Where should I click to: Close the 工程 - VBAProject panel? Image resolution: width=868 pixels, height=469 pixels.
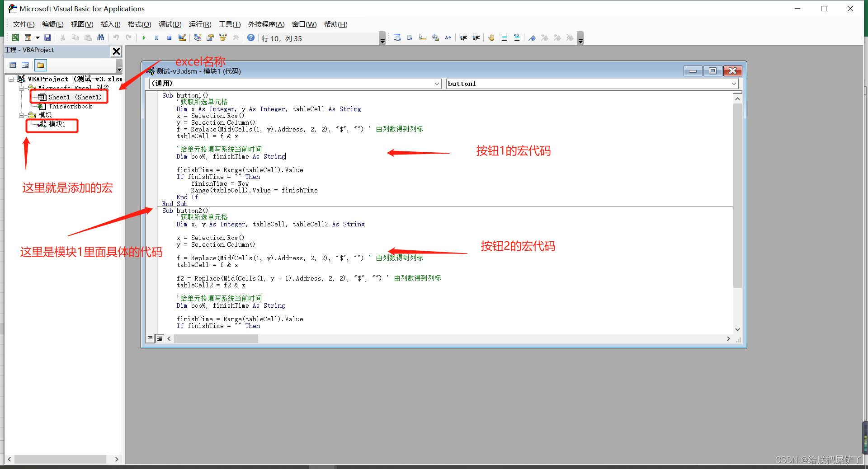[x=116, y=51]
